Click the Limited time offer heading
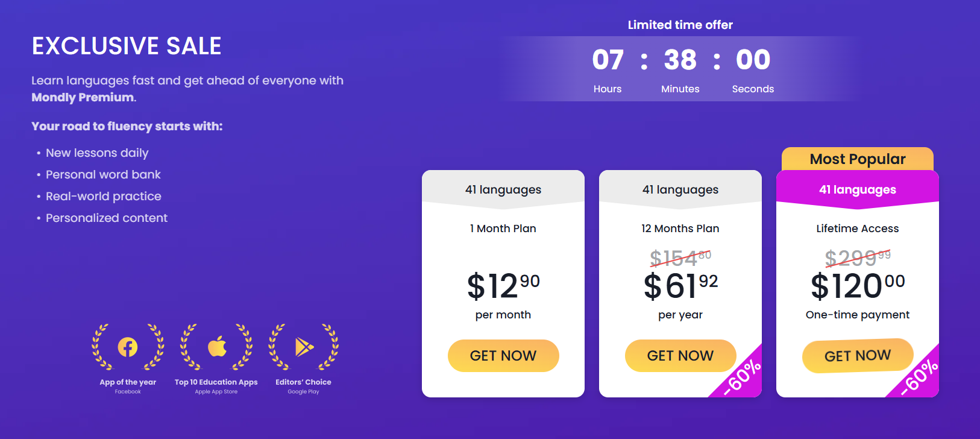Viewport: 980px width, 439px height. click(680, 25)
